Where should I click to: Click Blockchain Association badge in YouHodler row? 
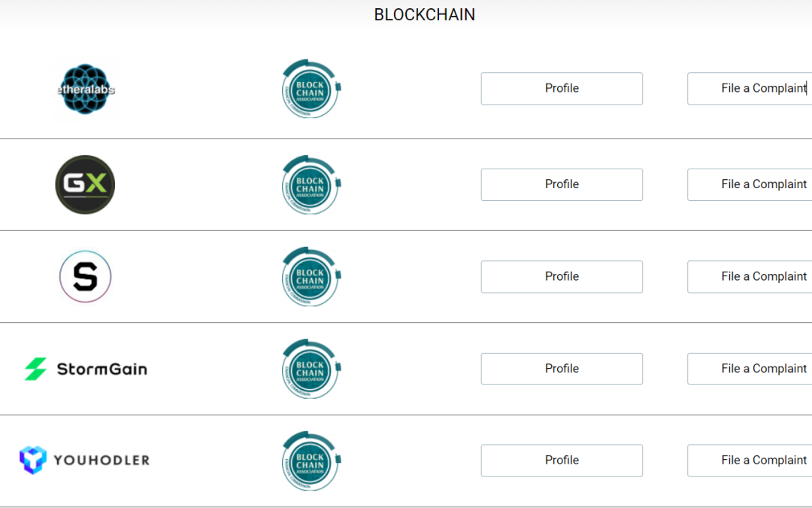click(x=311, y=461)
